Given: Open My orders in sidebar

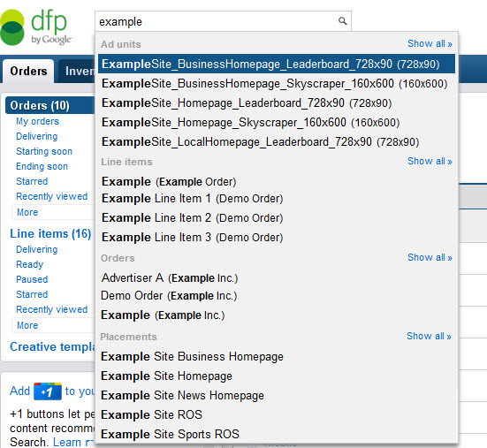Looking at the screenshot, I should [38, 121].
